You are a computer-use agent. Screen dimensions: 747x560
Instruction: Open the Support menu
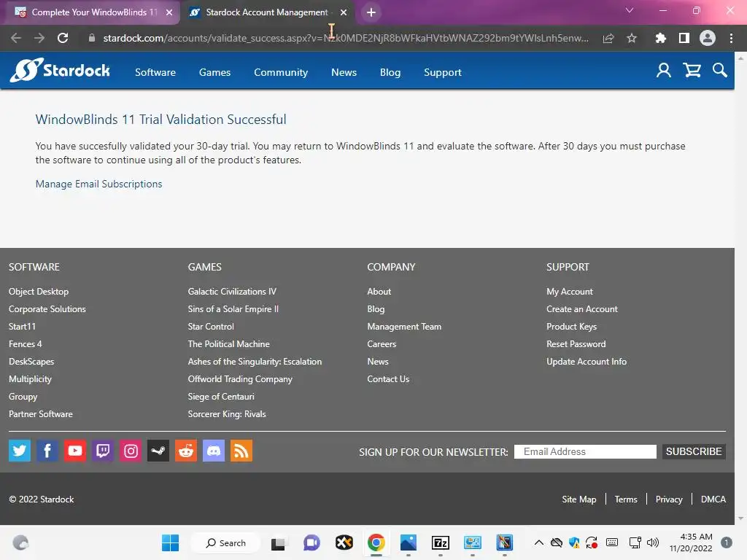pyautogui.click(x=443, y=72)
